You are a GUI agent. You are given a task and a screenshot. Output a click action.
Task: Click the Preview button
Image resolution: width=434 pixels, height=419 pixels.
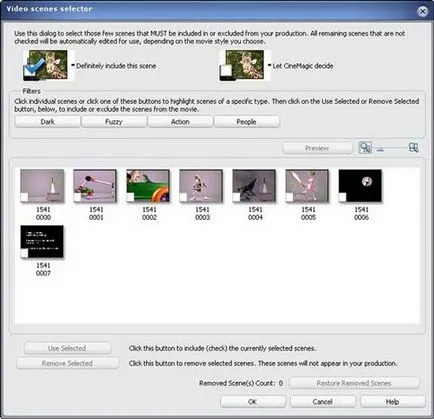pyautogui.click(x=317, y=148)
